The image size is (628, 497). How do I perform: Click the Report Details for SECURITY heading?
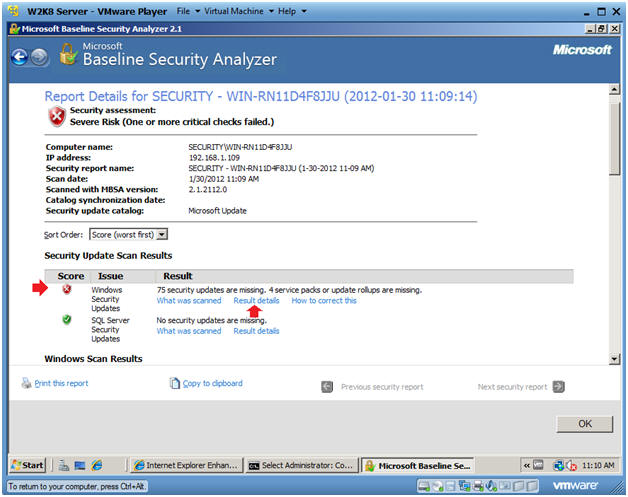click(261, 96)
